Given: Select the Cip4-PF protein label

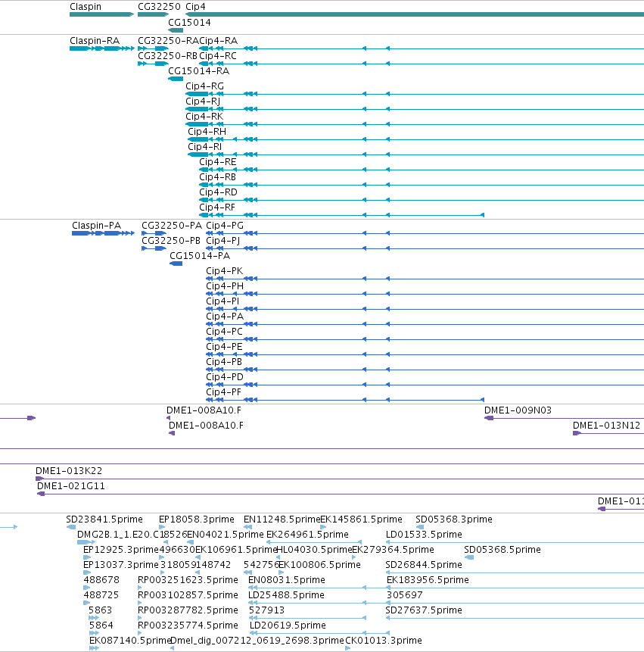Looking at the screenshot, I should (x=223, y=392).
